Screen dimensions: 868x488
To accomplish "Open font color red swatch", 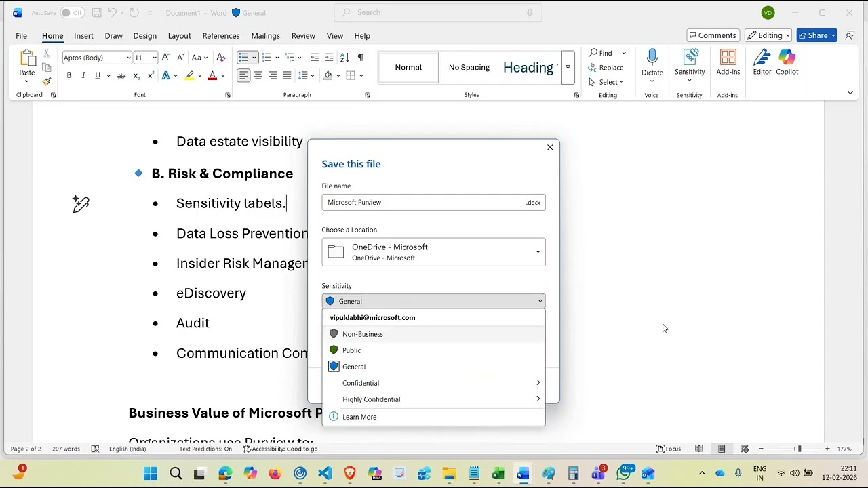I will (x=212, y=75).
